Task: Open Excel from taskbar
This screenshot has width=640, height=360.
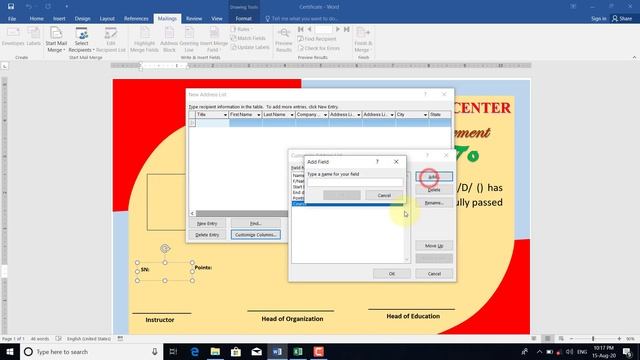Action: coord(298,351)
